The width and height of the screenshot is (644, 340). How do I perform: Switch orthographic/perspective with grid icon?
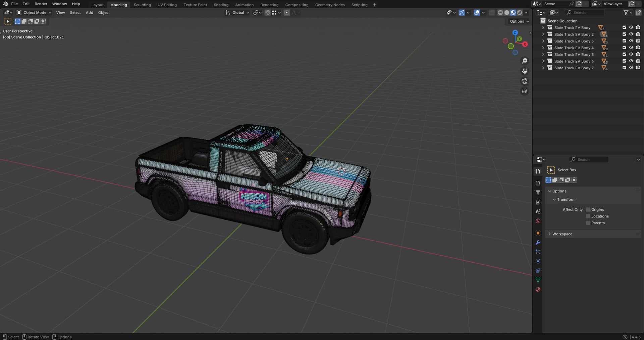tap(525, 91)
